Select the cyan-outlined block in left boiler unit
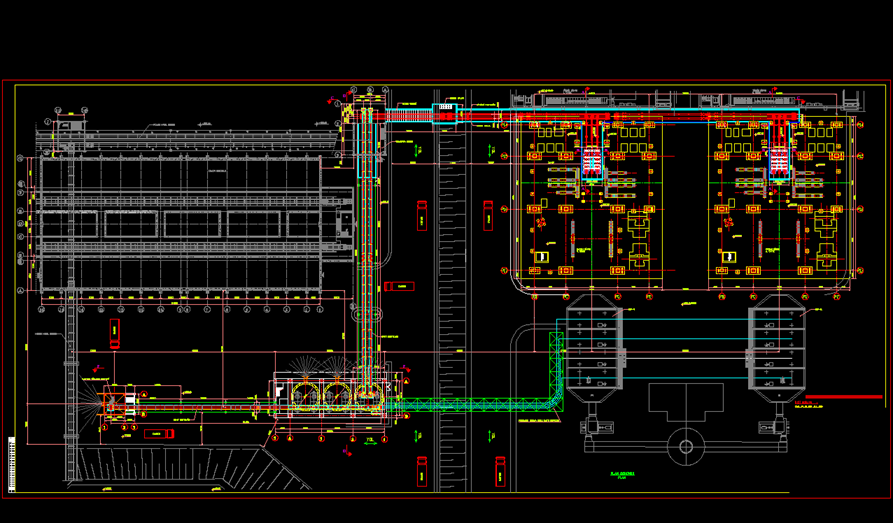Image resolution: width=893 pixels, height=523 pixels. [590, 160]
